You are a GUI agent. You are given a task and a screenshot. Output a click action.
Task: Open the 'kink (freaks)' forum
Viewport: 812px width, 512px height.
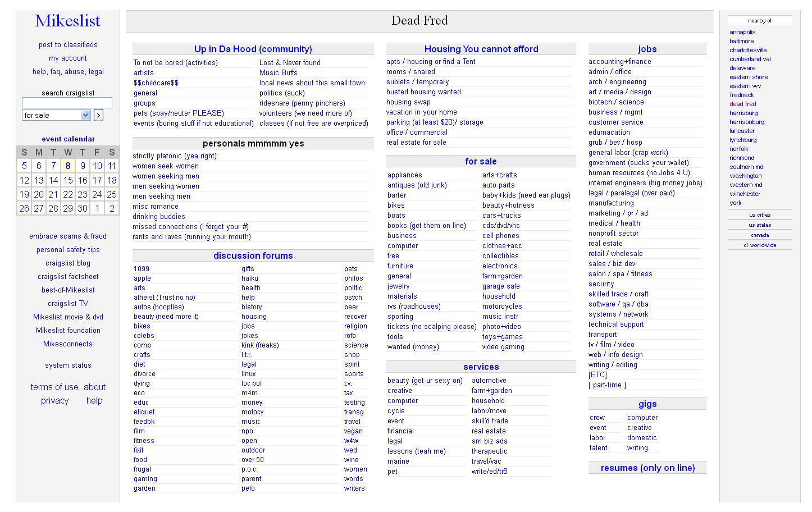(x=260, y=345)
